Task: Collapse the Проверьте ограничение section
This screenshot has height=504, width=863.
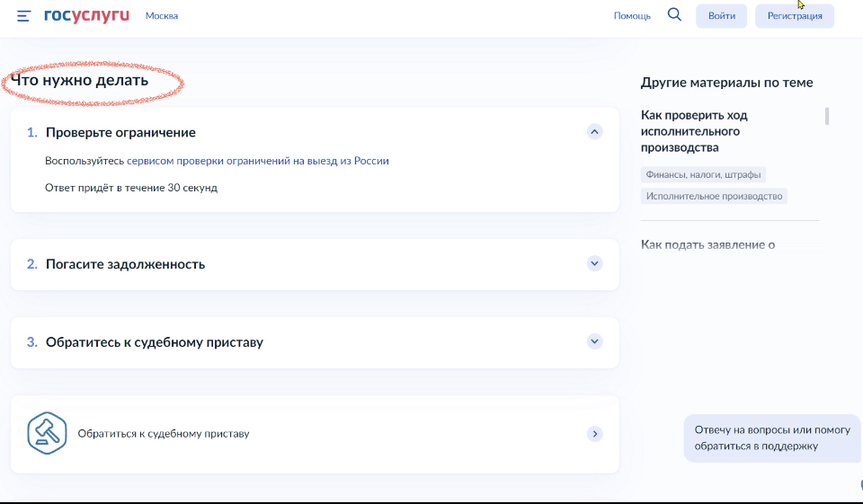Action: click(x=593, y=132)
